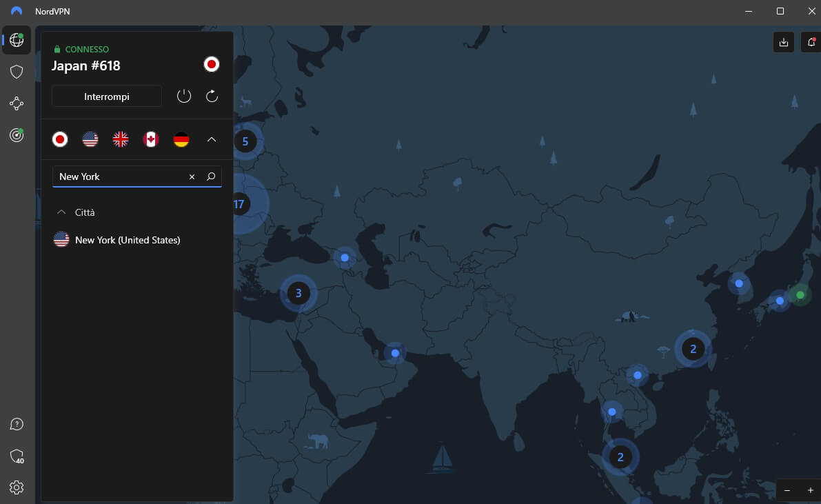
Task: Click the South Korea server dot
Action: [x=739, y=283]
